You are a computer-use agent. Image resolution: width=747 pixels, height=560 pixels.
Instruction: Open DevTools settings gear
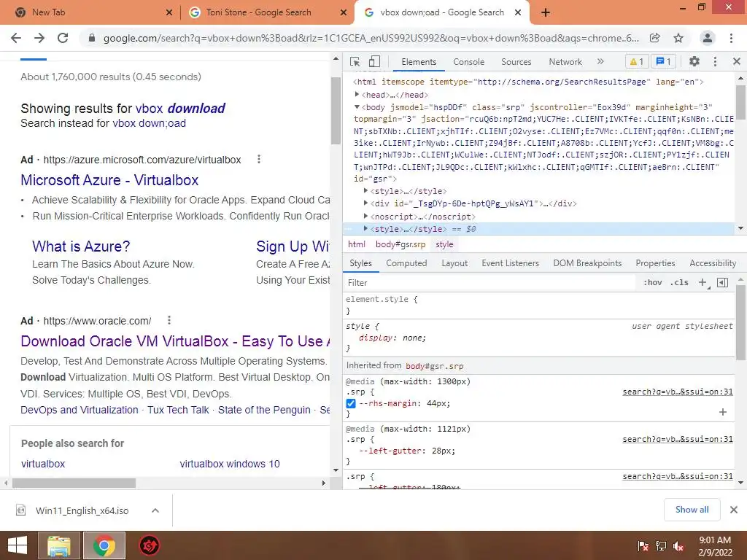click(694, 61)
